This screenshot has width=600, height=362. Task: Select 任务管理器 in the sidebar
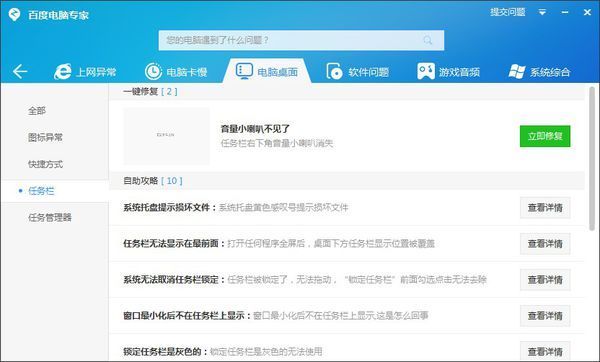pos(50,217)
